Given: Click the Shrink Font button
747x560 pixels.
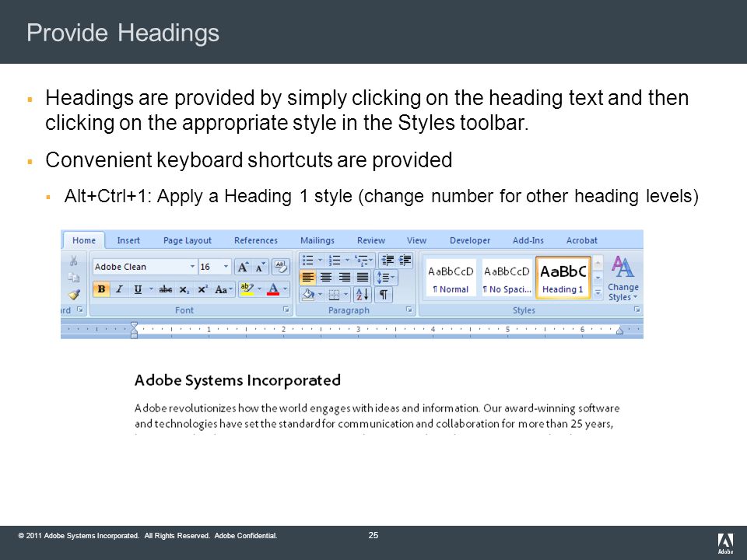Looking at the screenshot, I should (260, 267).
